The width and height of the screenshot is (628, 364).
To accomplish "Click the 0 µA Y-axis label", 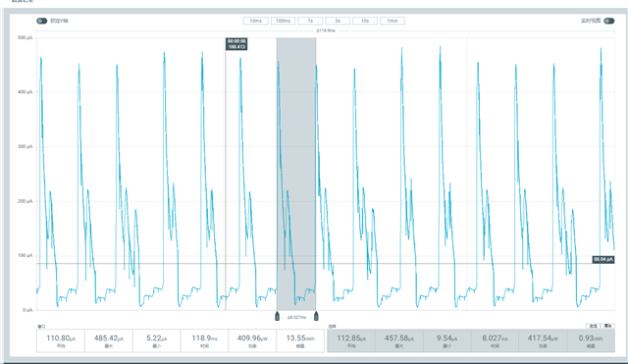I will 27,310.
